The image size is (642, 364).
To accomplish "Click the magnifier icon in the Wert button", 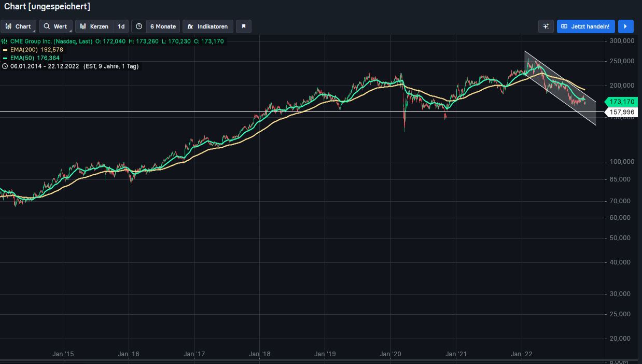I will click(47, 26).
